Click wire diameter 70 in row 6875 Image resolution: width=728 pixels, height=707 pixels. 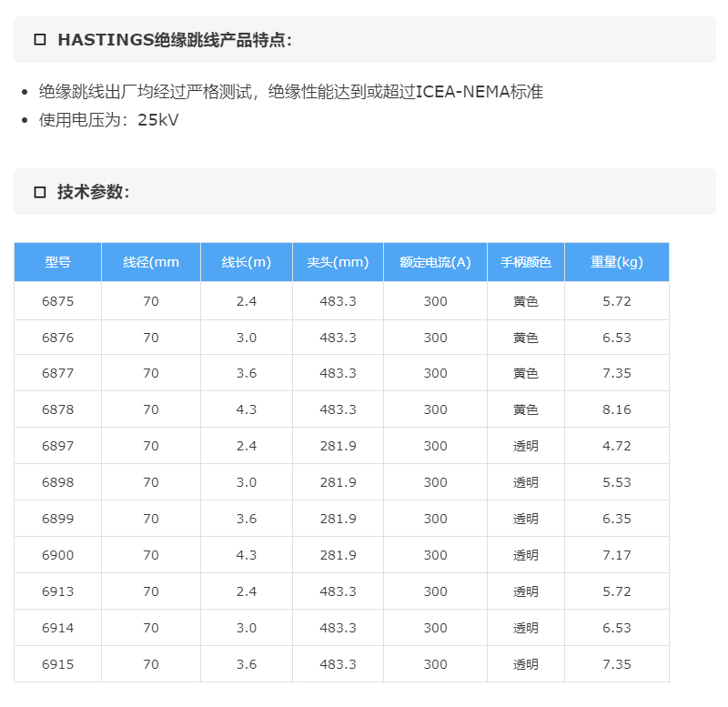[151, 301]
